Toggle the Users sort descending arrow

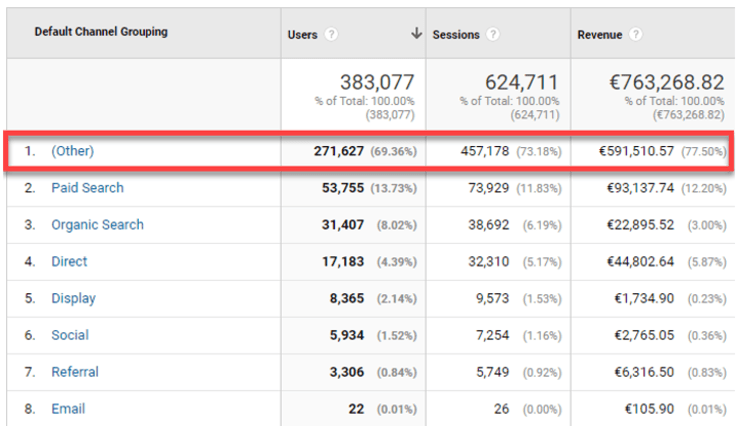416,33
